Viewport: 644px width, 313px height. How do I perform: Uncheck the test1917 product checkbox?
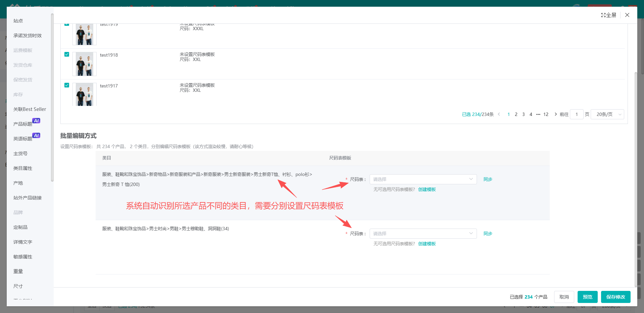[x=67, y=85]
